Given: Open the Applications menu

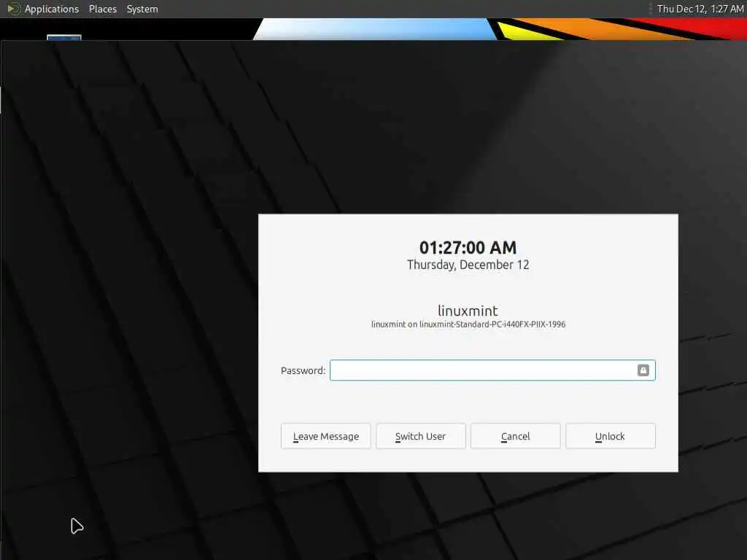Looking at the screenshot, I should click(x=52, y=9).
